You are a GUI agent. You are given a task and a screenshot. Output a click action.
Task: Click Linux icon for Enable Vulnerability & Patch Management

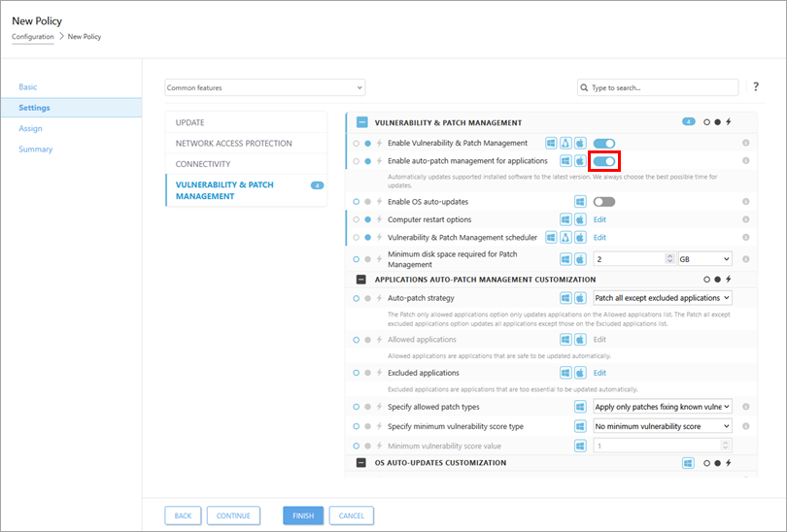565,143
